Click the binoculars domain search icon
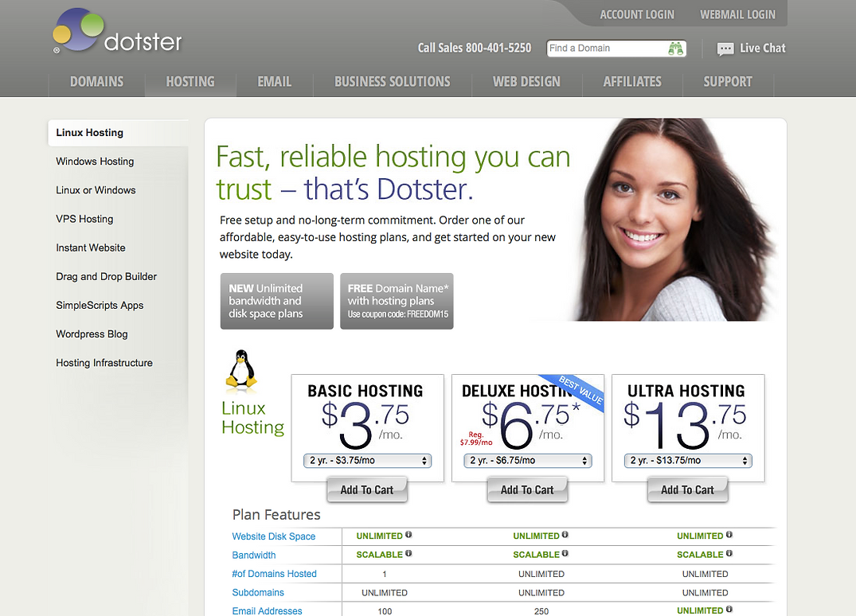The image size is (856, 616). (676, 49)
